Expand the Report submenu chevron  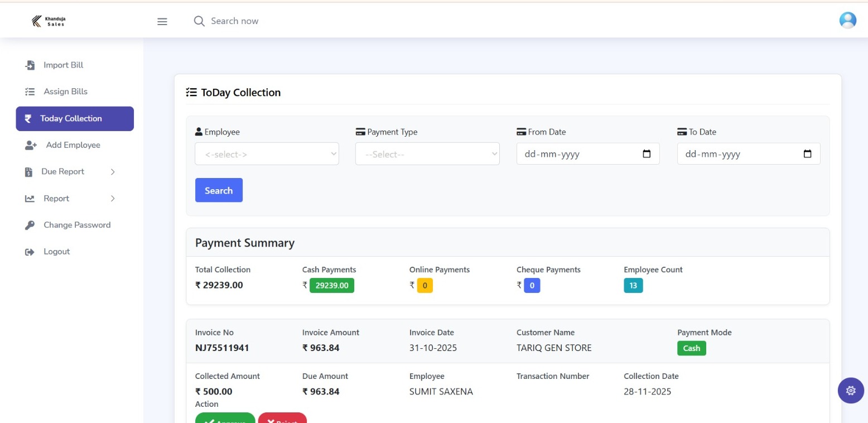(x=112, y=199)
